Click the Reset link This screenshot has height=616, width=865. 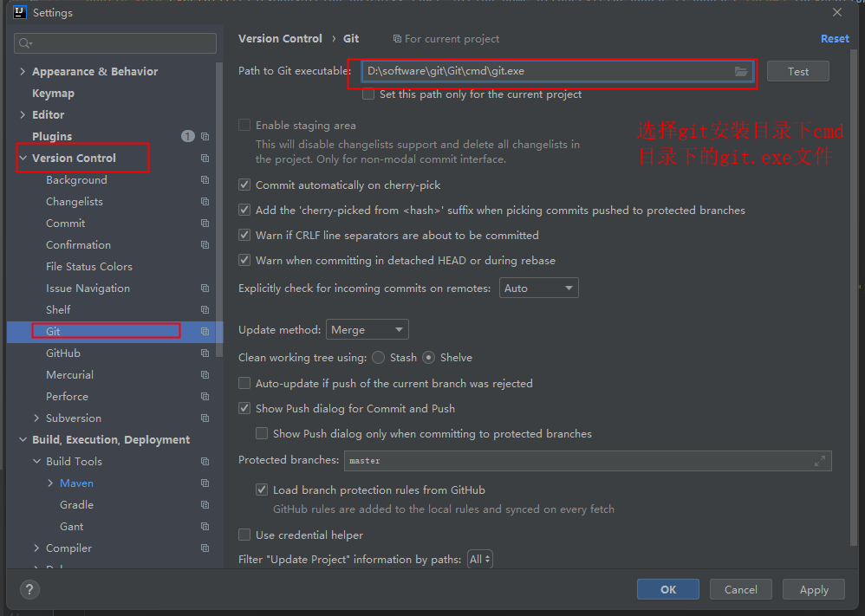pos(835,39)
